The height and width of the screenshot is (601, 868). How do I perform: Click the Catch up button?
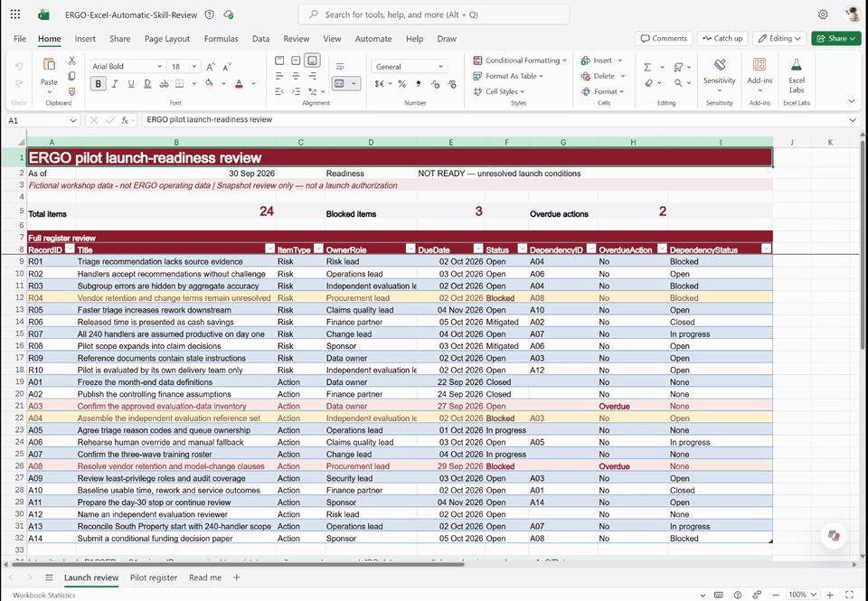722,38
